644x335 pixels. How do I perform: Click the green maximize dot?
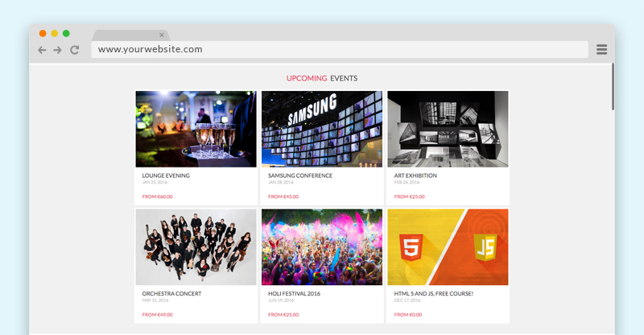pyautogui.click(x=66, y=33)
